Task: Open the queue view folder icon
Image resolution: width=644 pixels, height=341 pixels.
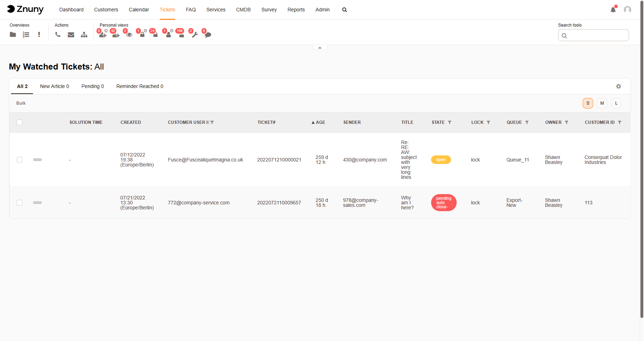Action: pos(13,34)
